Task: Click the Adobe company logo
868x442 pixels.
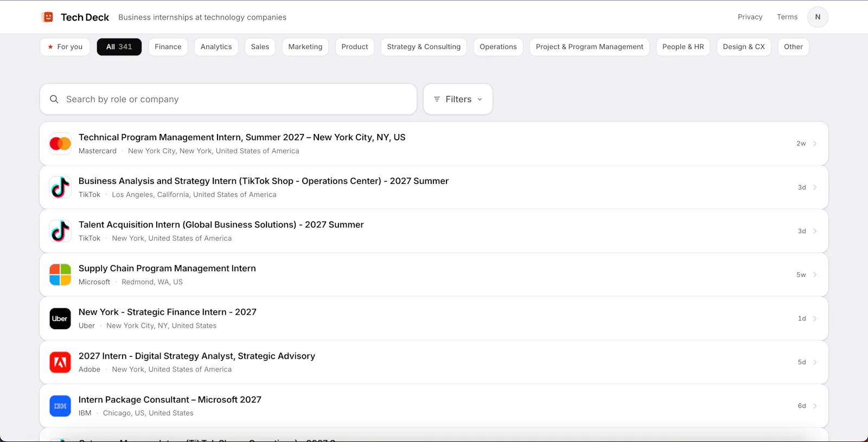Action: 60,362
